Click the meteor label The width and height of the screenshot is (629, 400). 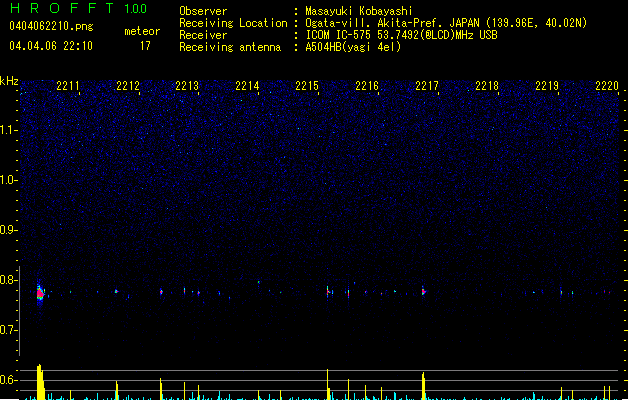(x=142, y=31)
